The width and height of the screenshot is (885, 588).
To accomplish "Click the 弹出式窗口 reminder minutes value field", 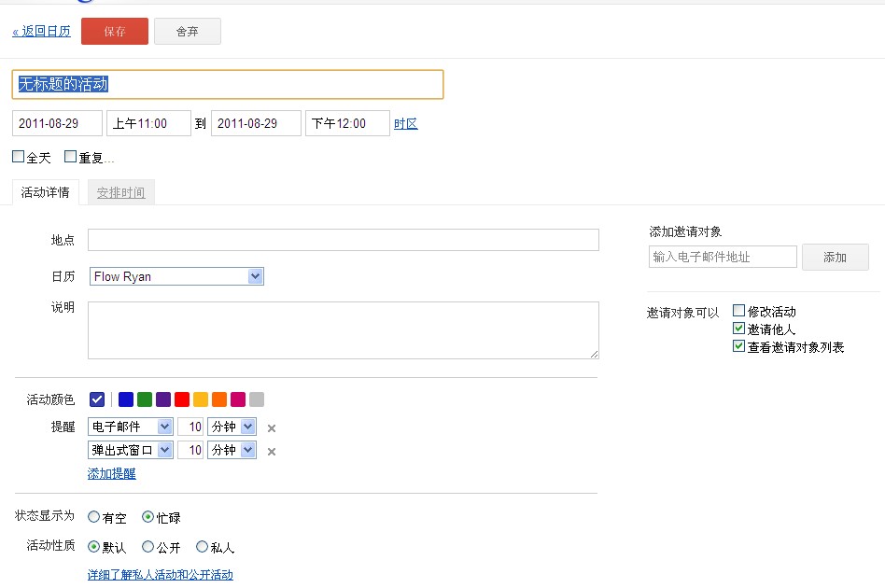I will click(x=190, y=450).
